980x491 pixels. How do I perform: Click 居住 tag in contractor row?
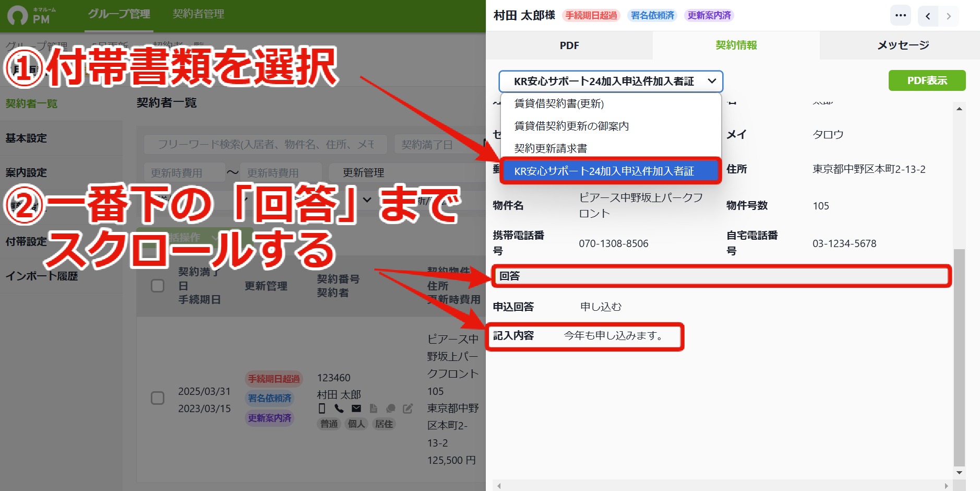[384, 424]
